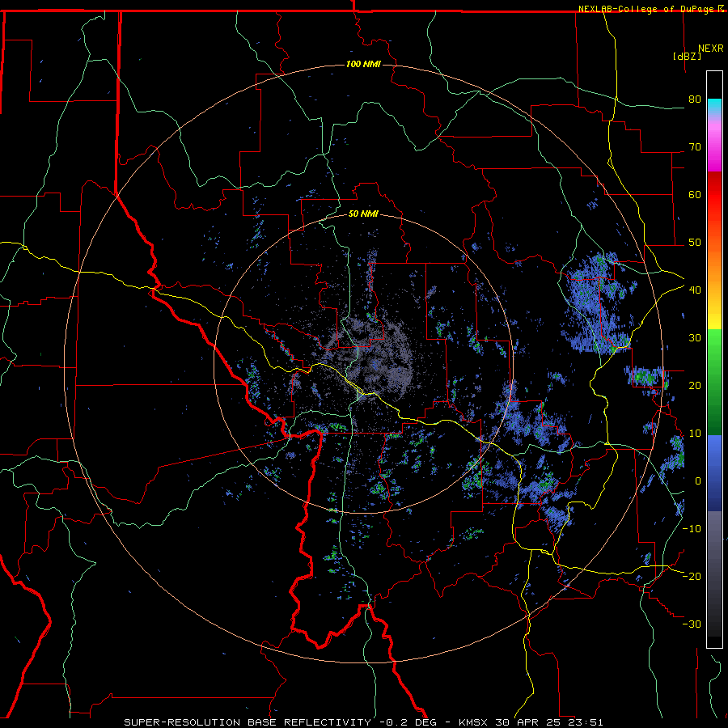Click the 60 value on dBZ scale
The height and width of the screenshot is (728, 728).
click(x=695, y=195)
